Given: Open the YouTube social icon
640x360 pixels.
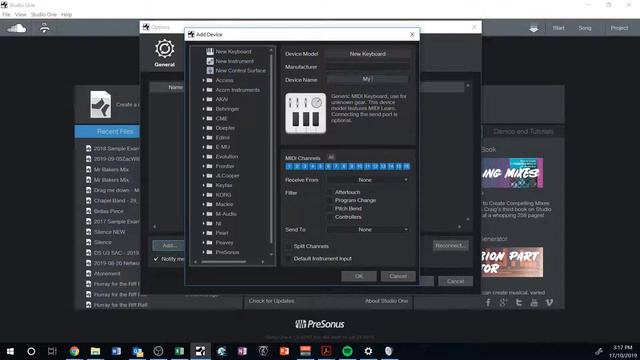Looking at the screenshot, I should pos(534,302).
